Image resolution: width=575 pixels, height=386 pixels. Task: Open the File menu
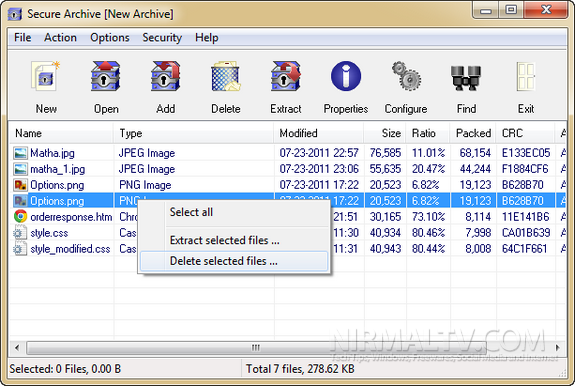click(22, 37)
